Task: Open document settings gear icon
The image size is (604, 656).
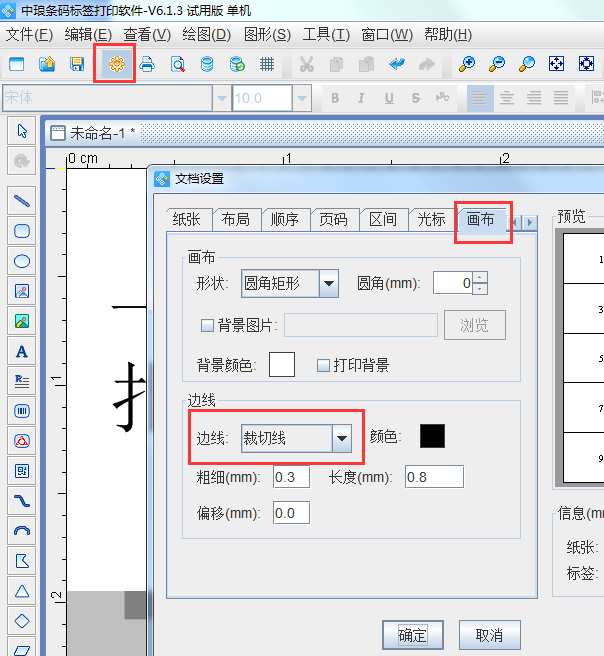Action: 116,64
